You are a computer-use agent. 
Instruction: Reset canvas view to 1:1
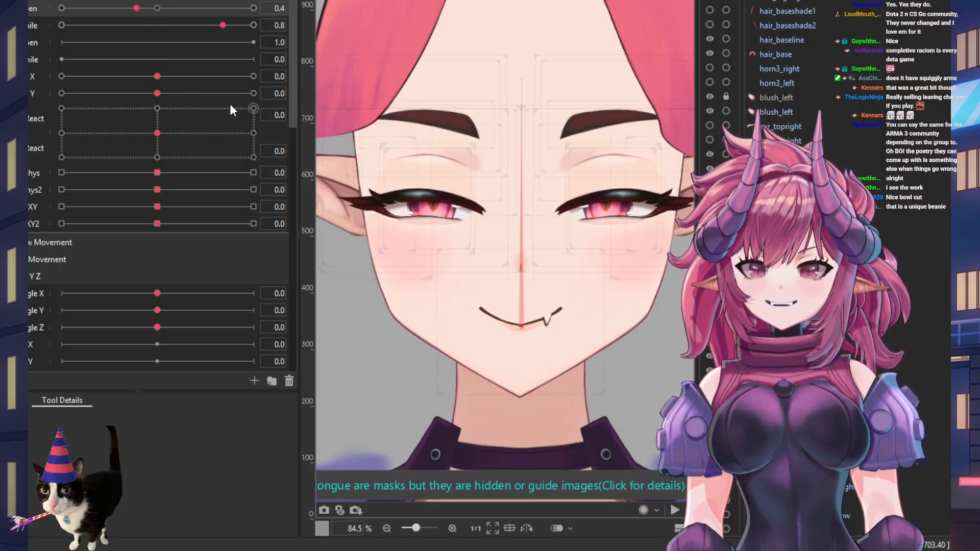475,529
